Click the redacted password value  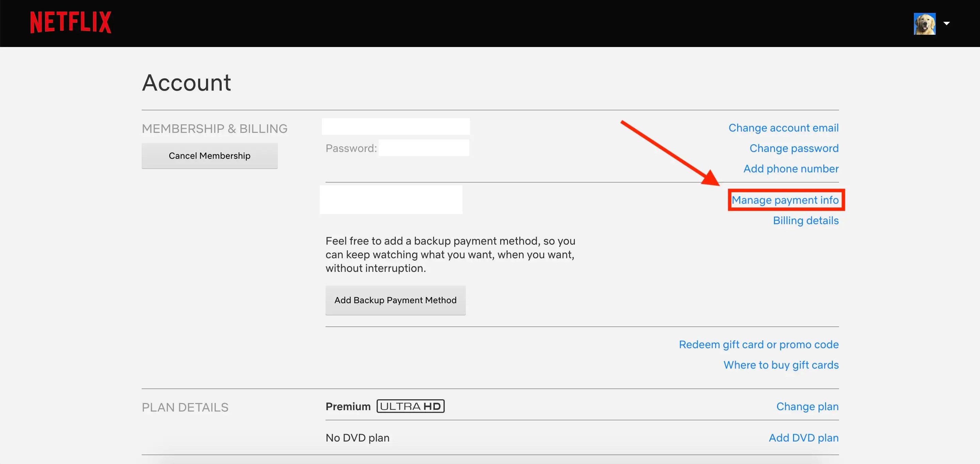423,148
